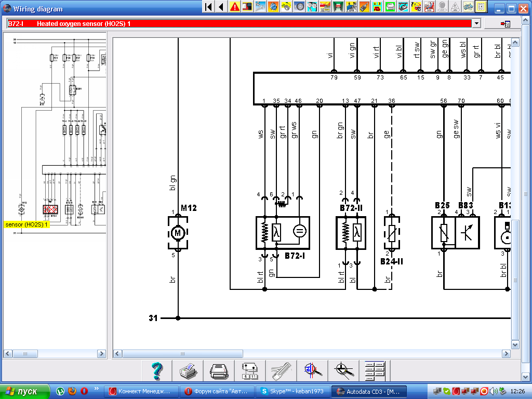Open the green vehicle lift section
Screen dimensions: 532x399
338,6
